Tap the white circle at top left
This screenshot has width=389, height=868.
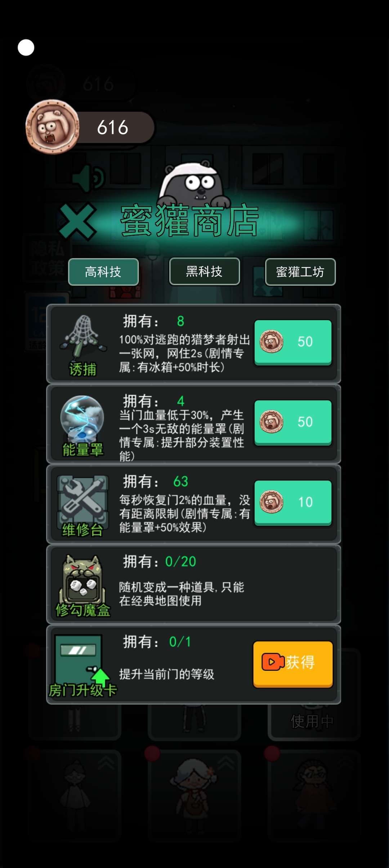26,48
